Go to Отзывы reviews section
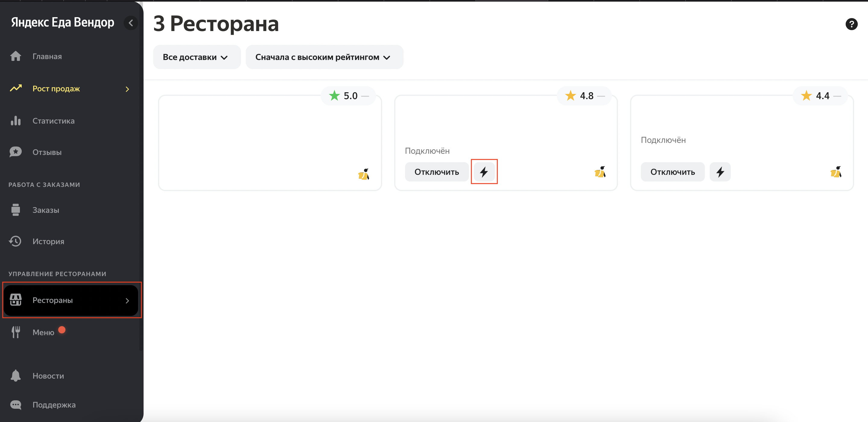This screenshot has width=868, height=422. 47,152
